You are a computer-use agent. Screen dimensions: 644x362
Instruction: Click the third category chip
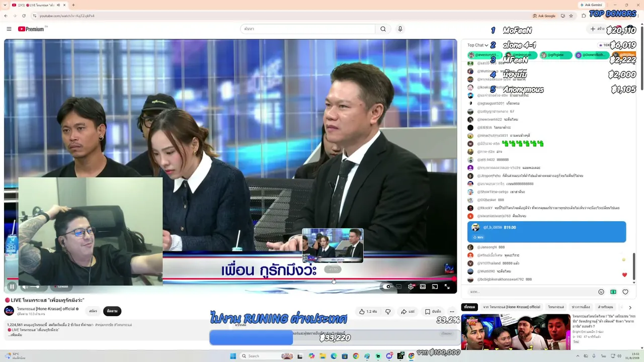click(556, 307)
